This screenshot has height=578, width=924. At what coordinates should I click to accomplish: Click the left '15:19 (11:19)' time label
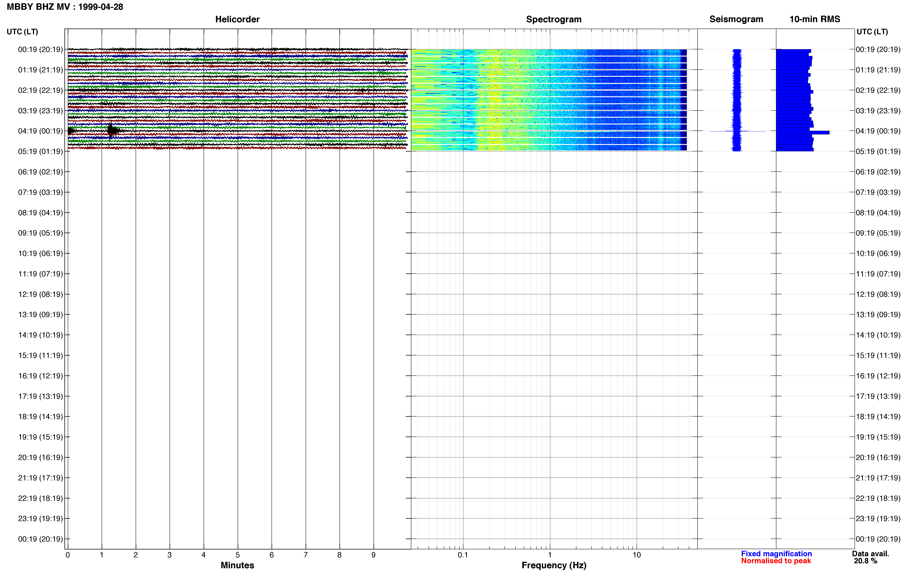(41, 356)
